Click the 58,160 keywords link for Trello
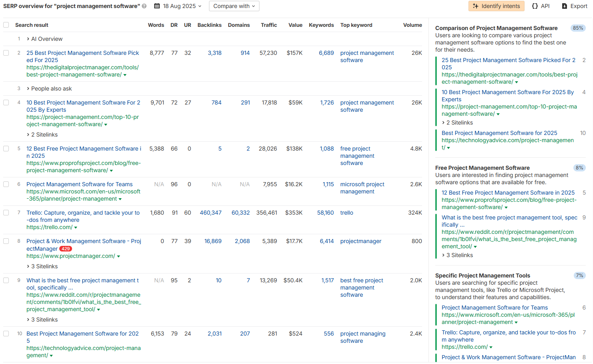This screenshot has width=593, height=364. pyautogui.click(x=325, y=213)
